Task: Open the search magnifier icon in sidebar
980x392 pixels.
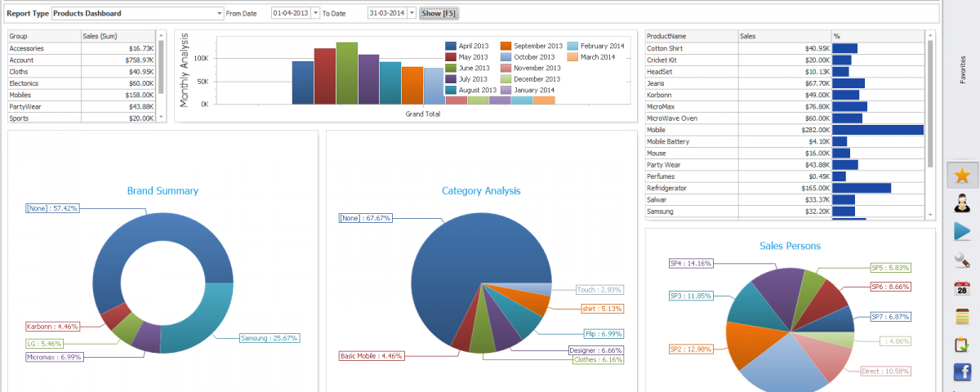Action: 962,261
